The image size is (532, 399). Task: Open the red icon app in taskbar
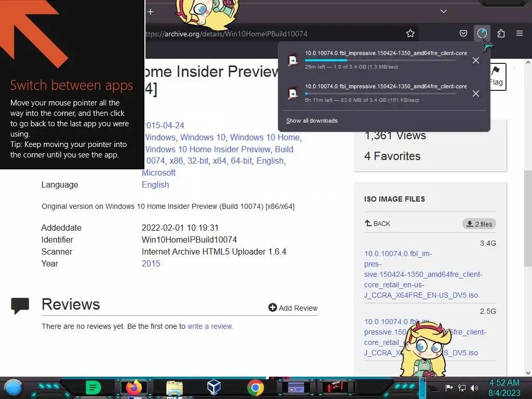point(335,388)
